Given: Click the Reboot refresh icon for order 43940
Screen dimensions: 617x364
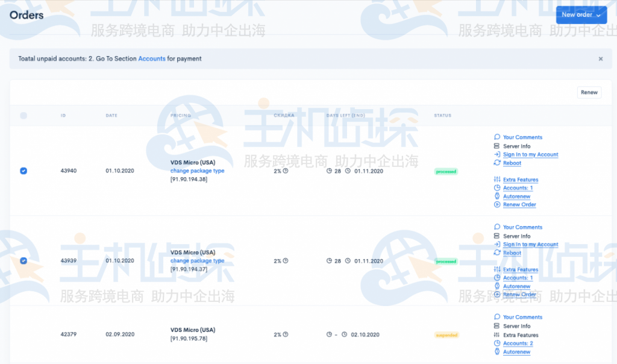Looking at the screenshot, I should [497, 163].
